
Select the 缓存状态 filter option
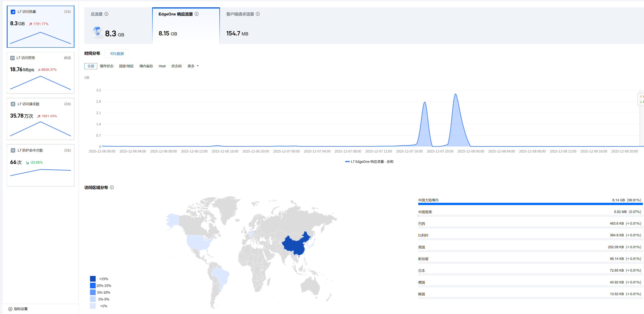pos(107,66)
